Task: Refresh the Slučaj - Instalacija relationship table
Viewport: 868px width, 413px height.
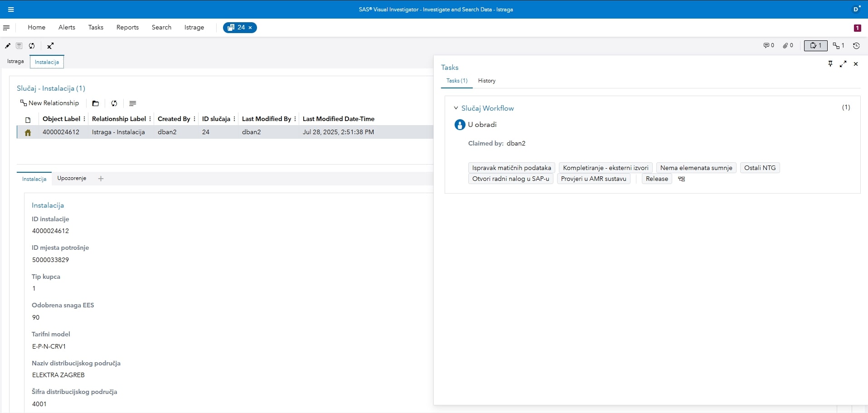Action: click(x=114, y=103)
